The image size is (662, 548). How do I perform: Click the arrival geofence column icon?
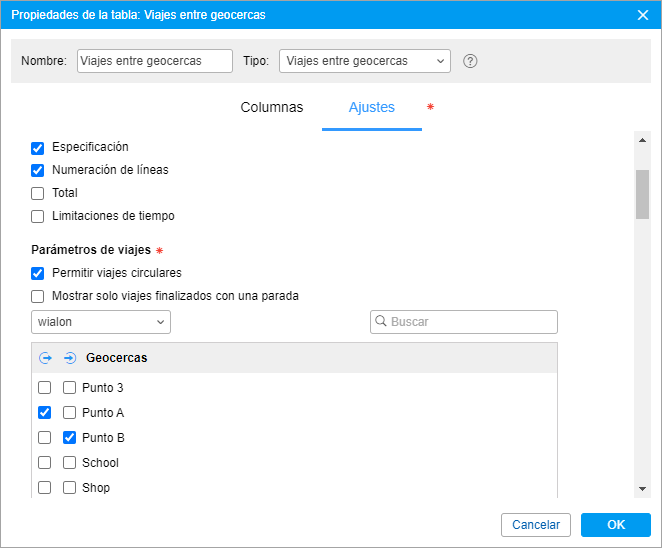(70, 358)
